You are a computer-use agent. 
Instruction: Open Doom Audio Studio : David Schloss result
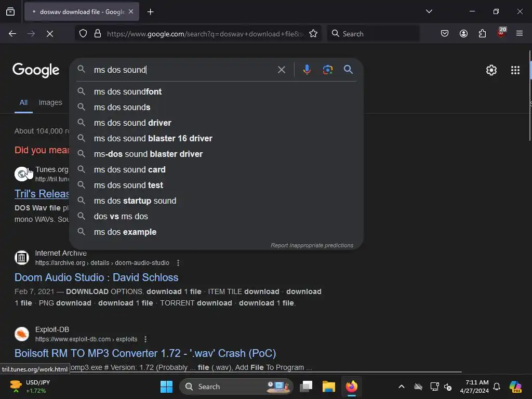coord(96,277)
